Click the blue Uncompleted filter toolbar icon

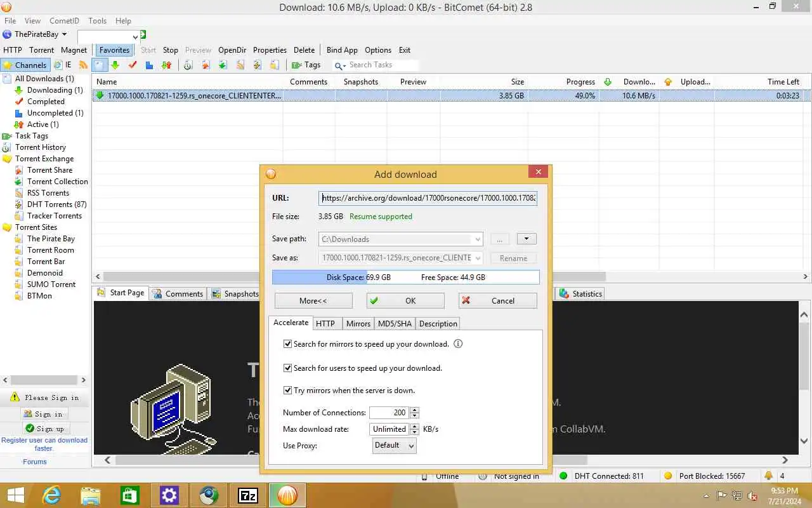[x=149, y=65]
